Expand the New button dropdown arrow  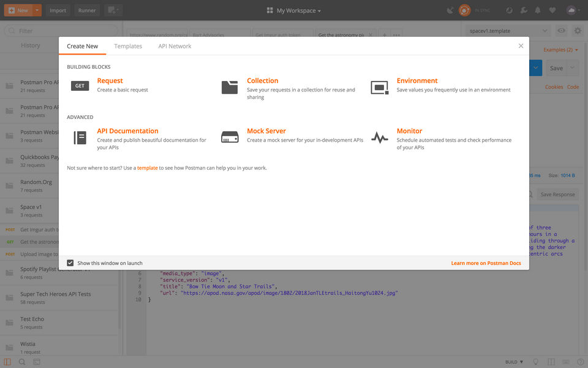click(37, 10)
